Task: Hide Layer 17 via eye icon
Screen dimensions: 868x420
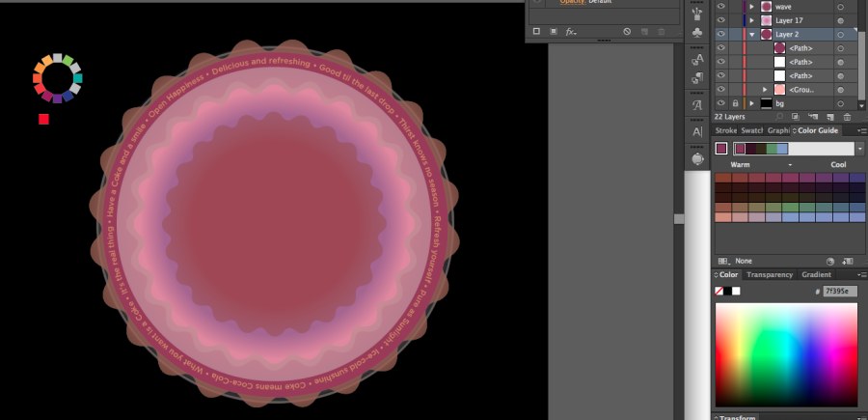Action: 720,20
